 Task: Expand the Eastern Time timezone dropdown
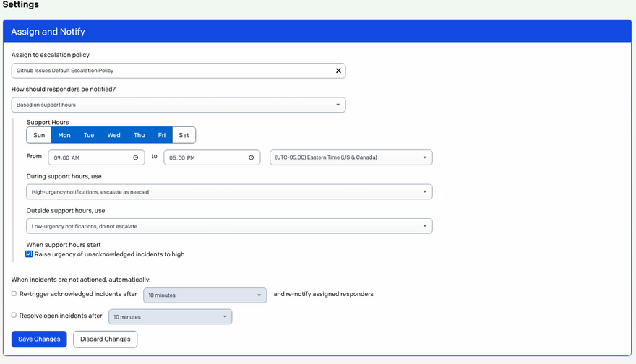[x=351, y=157]
